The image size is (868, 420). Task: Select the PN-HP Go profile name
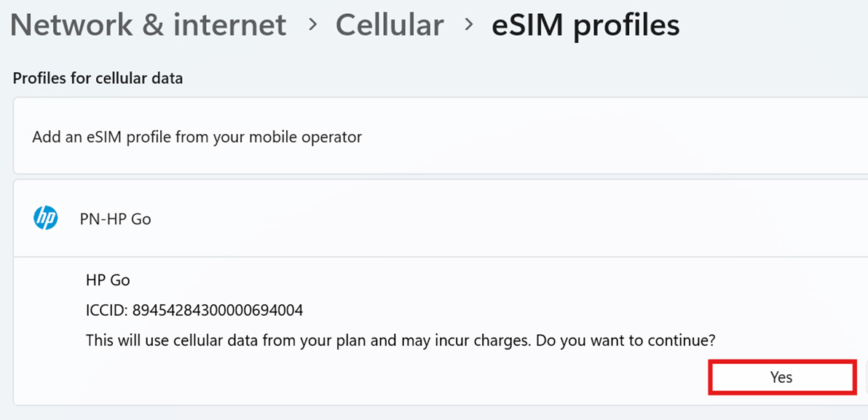click(115, 218)
